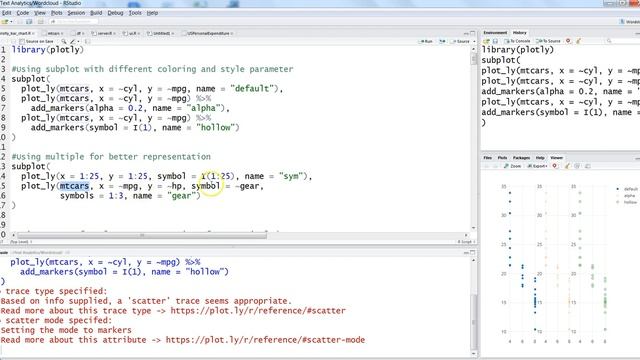Viewport: 640px width, 360px height.
Task: Open the Debug menu
Action: click(x=115, y=13)
